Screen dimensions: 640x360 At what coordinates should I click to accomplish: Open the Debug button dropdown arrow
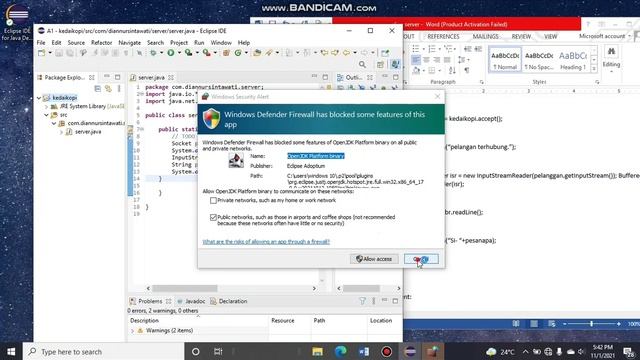(161, 53)
